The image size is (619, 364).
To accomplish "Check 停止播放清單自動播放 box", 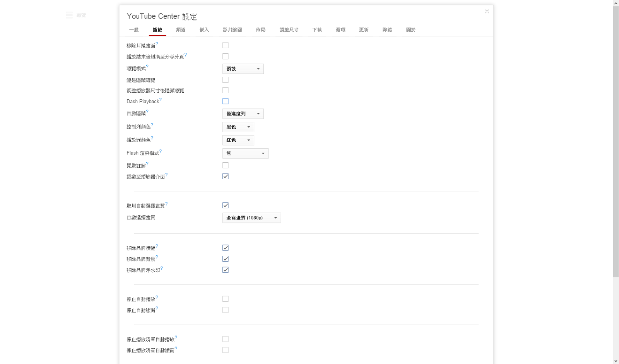I will tap(226, 339).
